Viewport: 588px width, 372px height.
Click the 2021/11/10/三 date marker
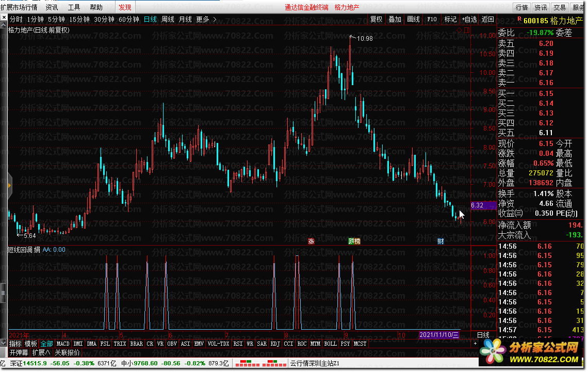(439, 335)
